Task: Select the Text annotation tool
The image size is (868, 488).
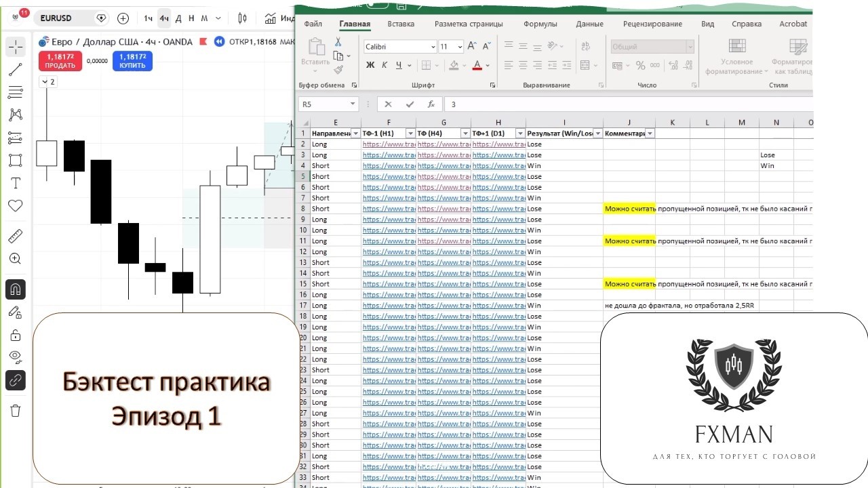Action: [16, 183]
